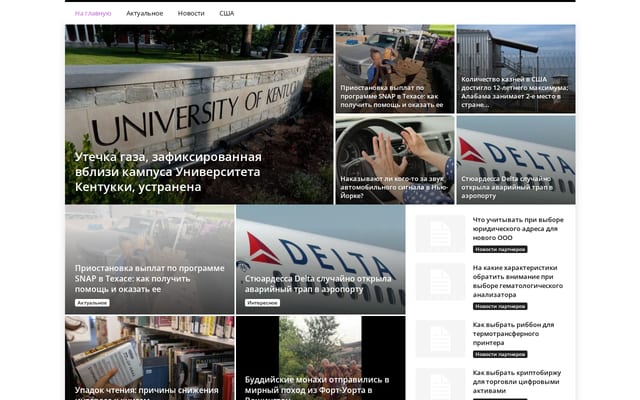
Task: Open the reading decline article with bookshelf image
Action: coord(150,358)
